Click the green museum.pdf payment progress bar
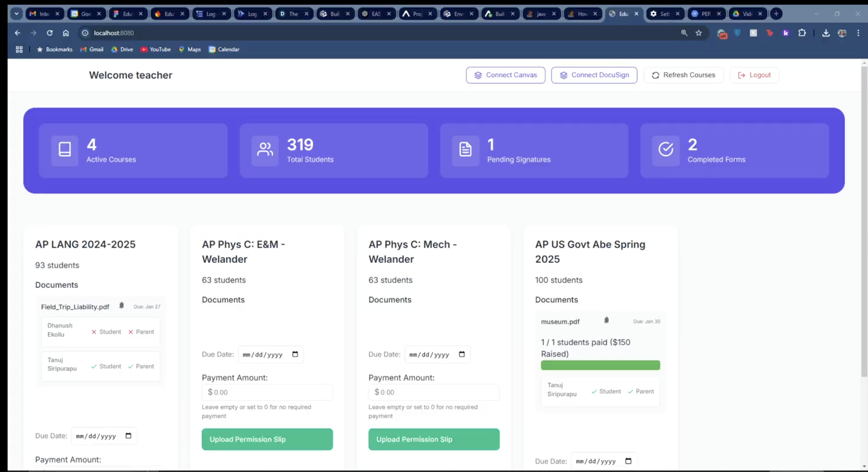Viewport: 868px width, 472px height. pos(600,365)
